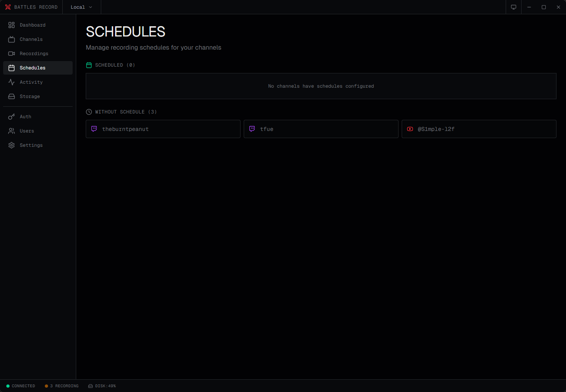Image resolution: width=566 pixels, height=392 pixels.
Task: Click the Users icon in the sidebar
Action: [x=12, y=131]
